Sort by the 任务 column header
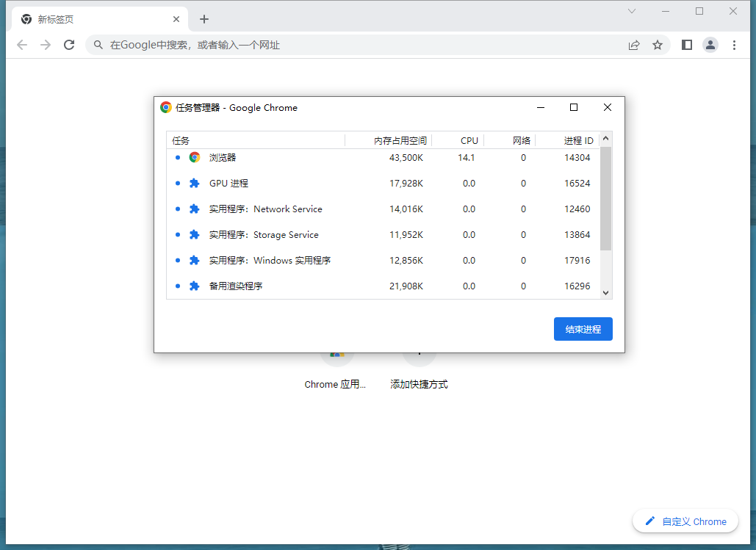756x550 pixels. click(x=256, y=140)
